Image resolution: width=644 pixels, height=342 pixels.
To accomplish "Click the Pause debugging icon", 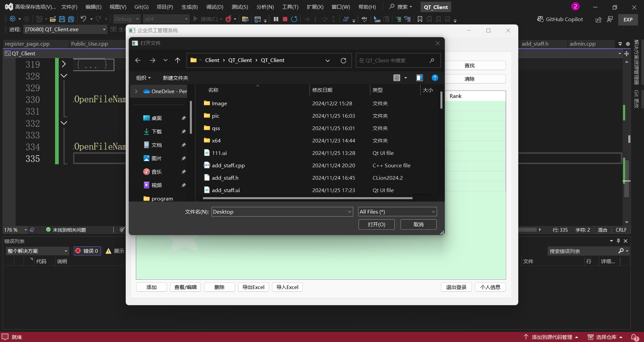I will tap(276, 19).
